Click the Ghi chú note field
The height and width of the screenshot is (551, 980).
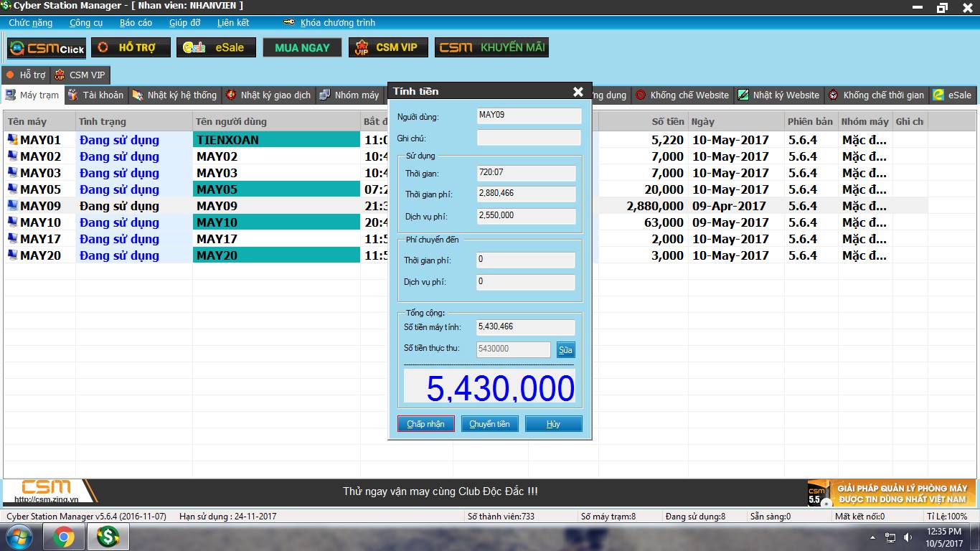click(x=529, y=138)
